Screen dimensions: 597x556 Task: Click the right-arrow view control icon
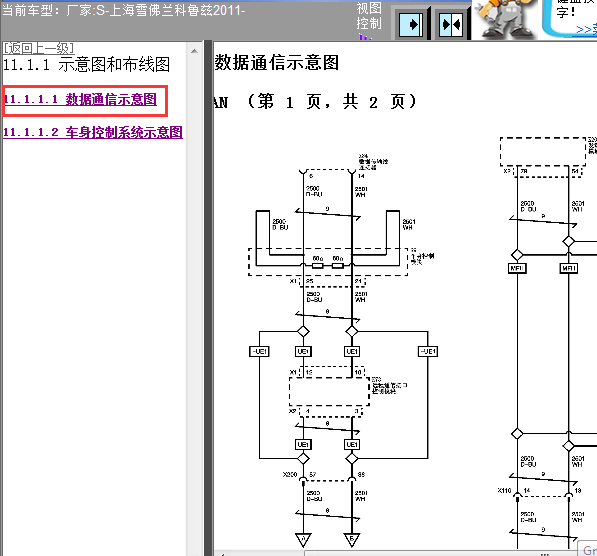tap(411, 24)
